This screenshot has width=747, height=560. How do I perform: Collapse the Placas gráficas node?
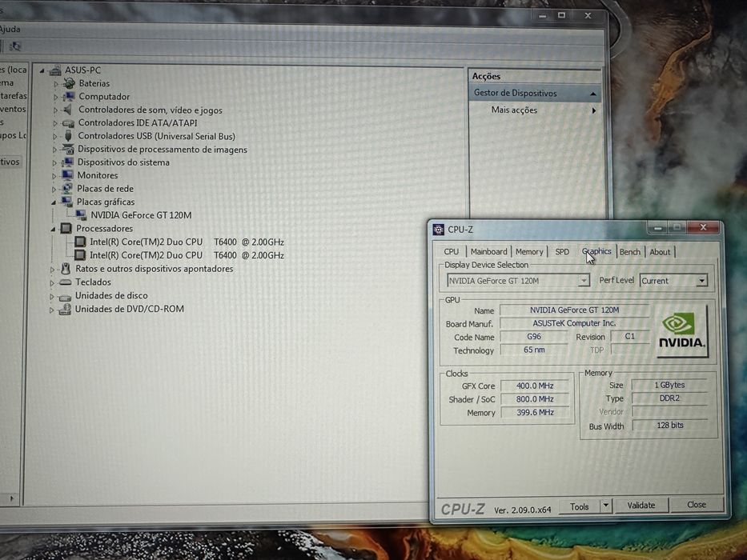54,202
